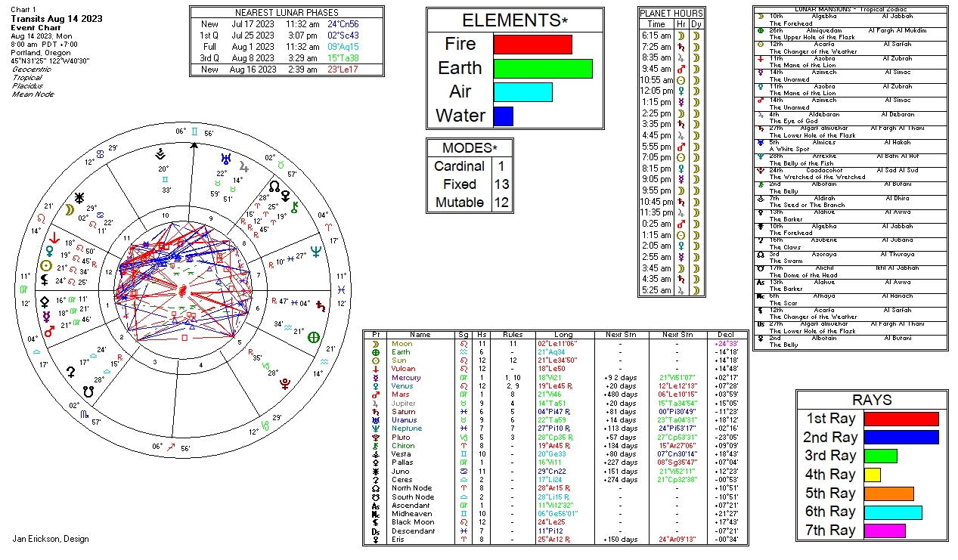Click the red 1st Ray bar
This screenshot has width=958, height=560.
pos(901,419)
